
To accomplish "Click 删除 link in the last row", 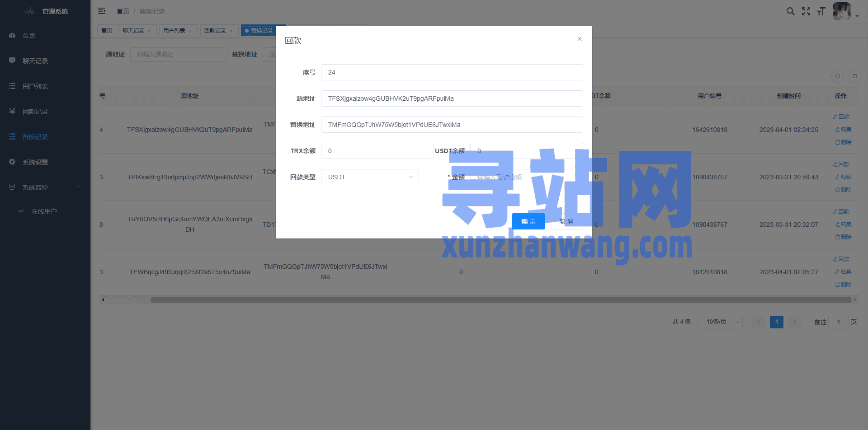I will pos(843,285).
